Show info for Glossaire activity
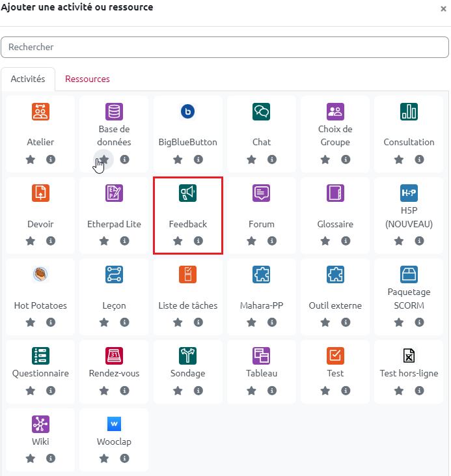The width and height of the screenshot is (451, 476). tap(346, 241)
